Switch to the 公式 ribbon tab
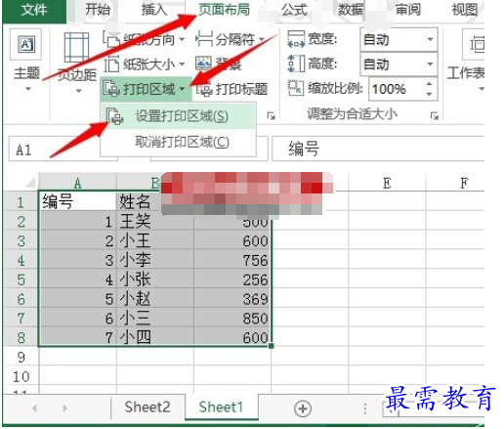The height and width of the screenshot is (429, 504). 294,10
